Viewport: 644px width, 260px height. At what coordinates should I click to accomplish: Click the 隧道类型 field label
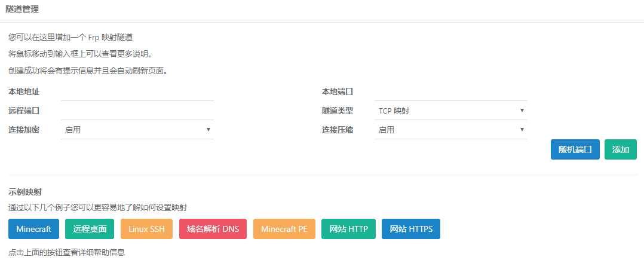338,111
